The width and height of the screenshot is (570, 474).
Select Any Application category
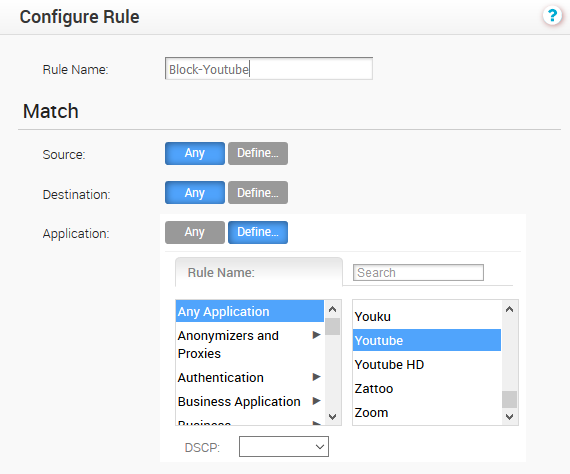(x=249, y=312)
